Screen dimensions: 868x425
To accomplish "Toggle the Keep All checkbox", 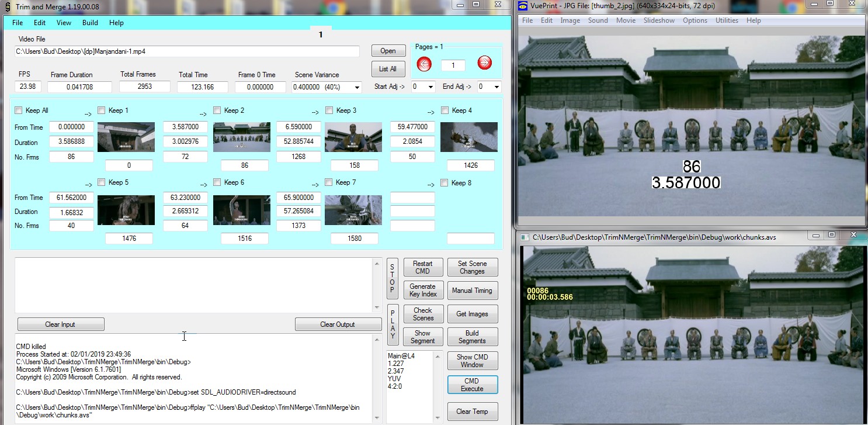I will [19, 110].
